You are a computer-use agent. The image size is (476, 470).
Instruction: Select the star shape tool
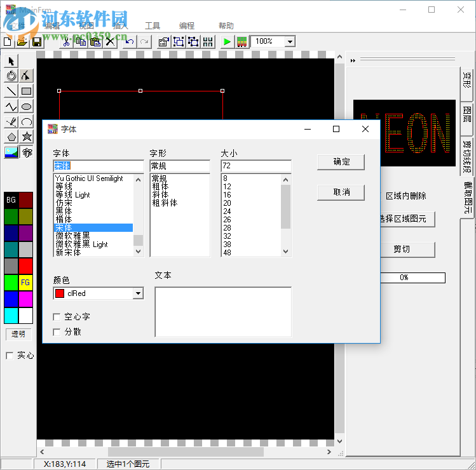tap(27, 137)
